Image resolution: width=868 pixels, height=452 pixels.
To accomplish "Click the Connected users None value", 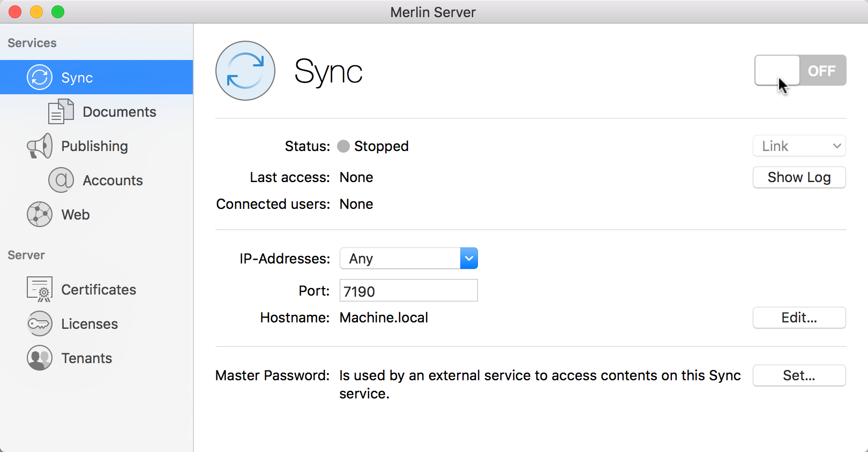I will (356, 204).
